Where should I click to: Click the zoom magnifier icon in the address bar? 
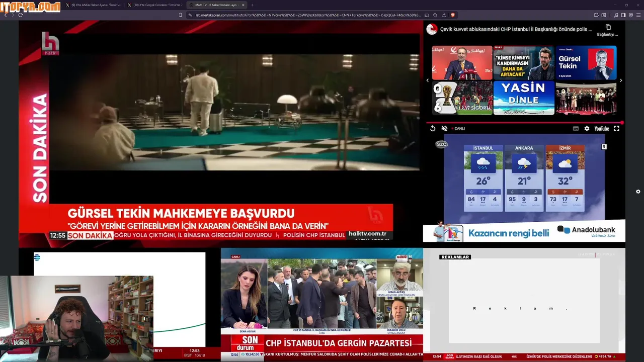435,15
